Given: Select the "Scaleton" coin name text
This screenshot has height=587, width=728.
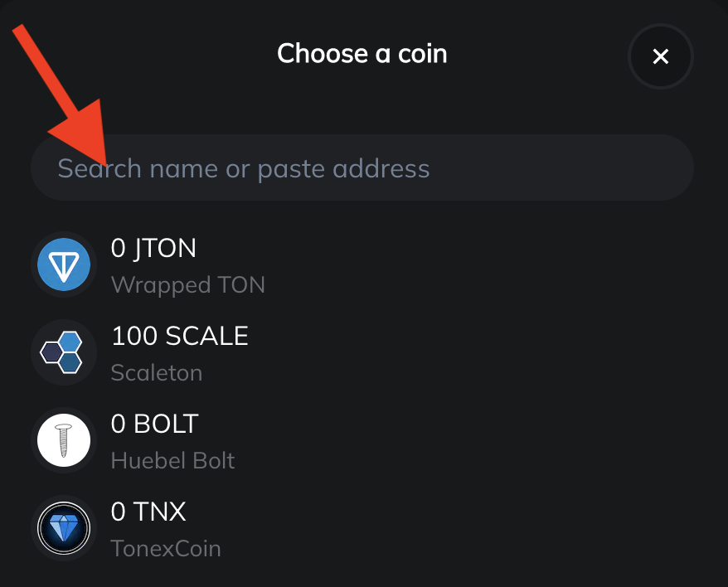Looking at the screenshot, I should (x=156, y=373).
